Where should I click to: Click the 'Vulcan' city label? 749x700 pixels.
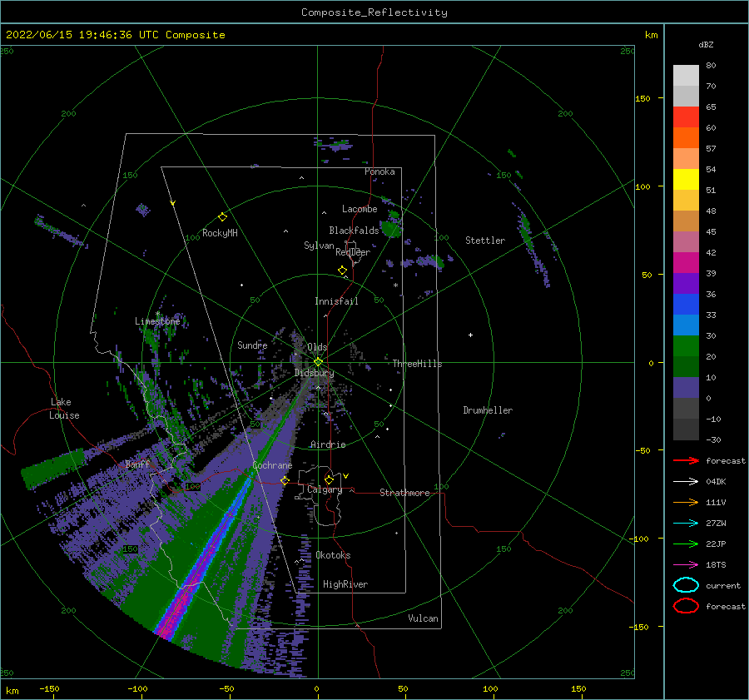(424, 618)
